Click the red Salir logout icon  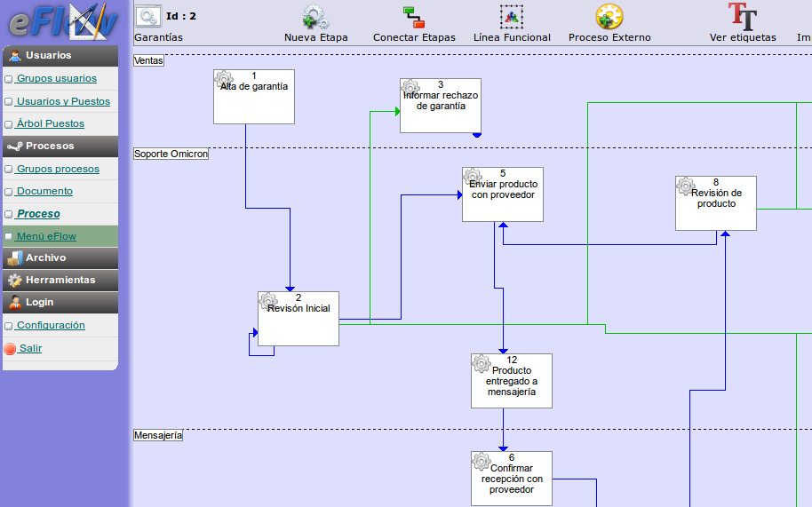click(x=10, y=349)
